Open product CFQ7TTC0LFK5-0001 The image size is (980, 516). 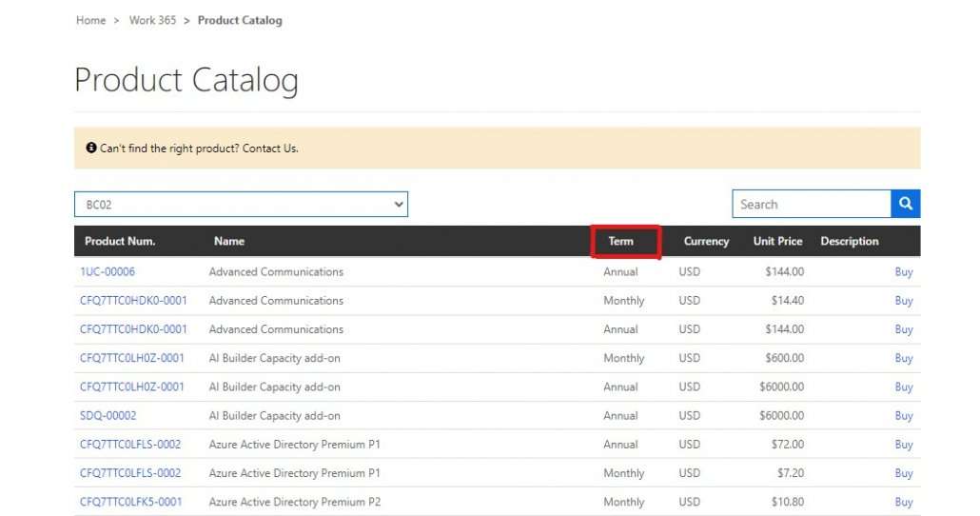pyautogui.click(x=131, y=502)
